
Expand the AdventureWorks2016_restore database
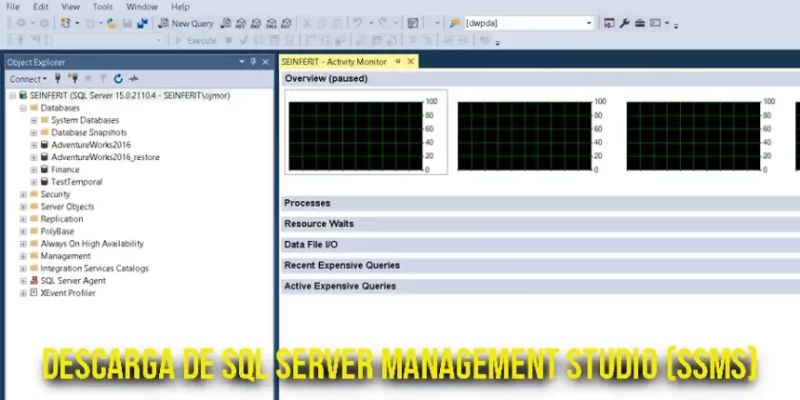[x=34, y=157]
